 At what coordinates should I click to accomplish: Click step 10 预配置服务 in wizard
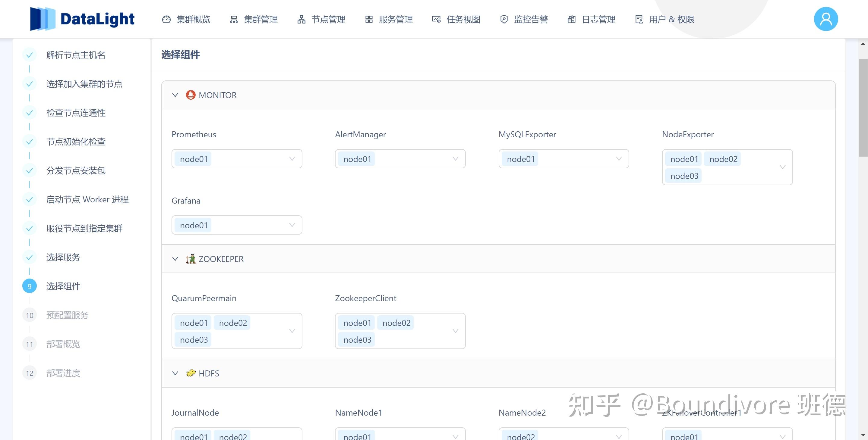tap(67, 315)
